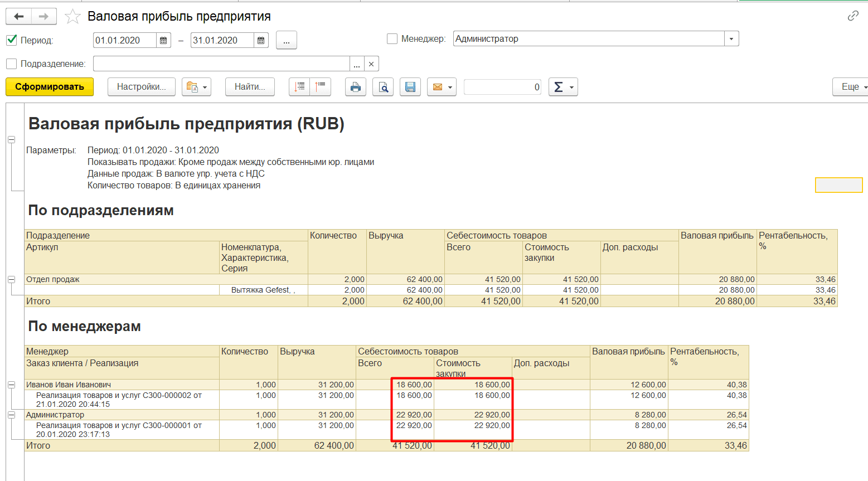The height and width of the screenshot is (481, 868).
Task: Expand all report groups icon
Action: click(x=299, y=87)
